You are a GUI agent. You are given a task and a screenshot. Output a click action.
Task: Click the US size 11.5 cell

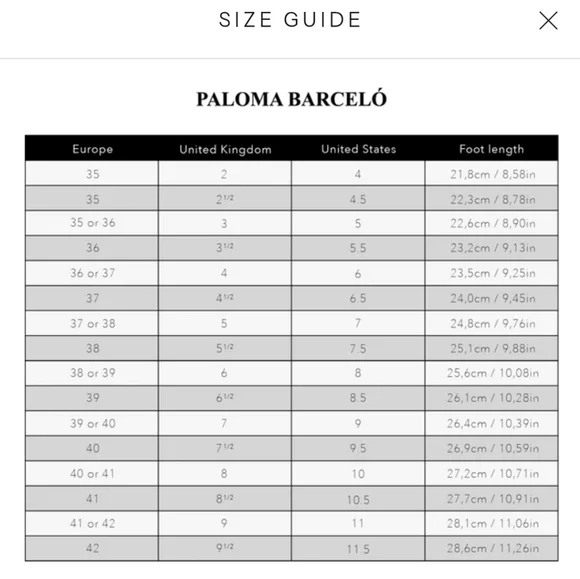[x=358, y=548]
